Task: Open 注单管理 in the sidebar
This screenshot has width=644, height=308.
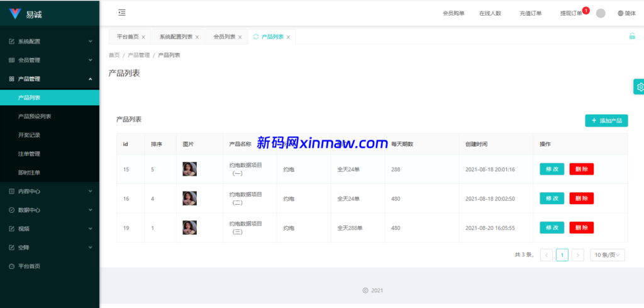Action: pyautogui.click(x=50, y=154)
